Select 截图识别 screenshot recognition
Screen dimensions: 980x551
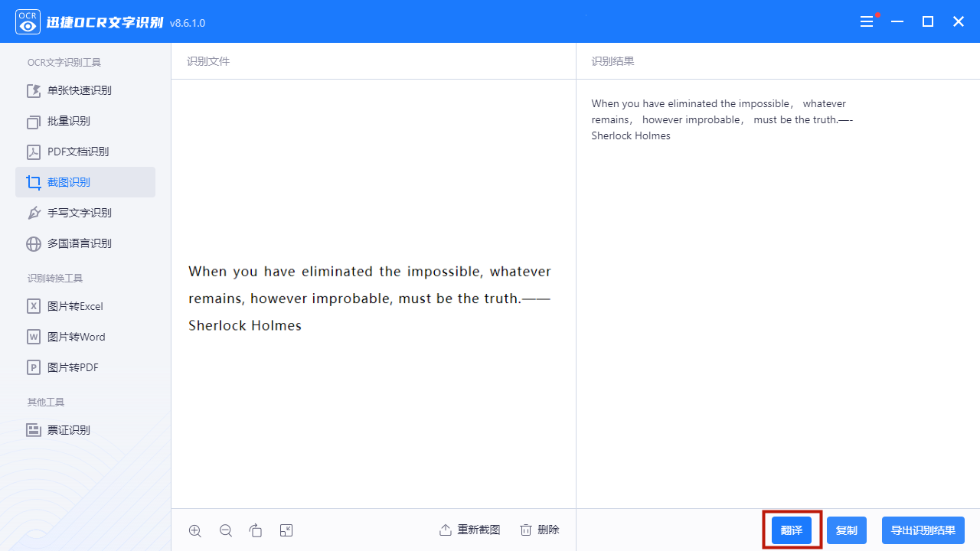click(86, 182)
